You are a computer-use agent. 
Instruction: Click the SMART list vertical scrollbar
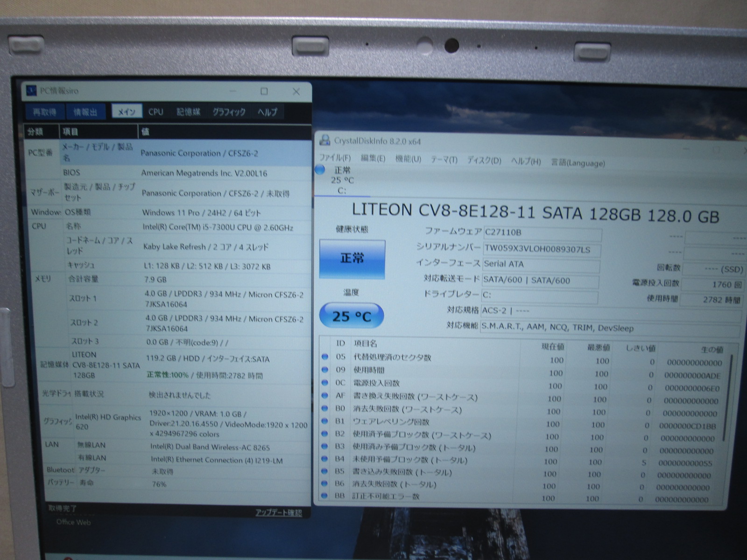[x=727, y=398]
